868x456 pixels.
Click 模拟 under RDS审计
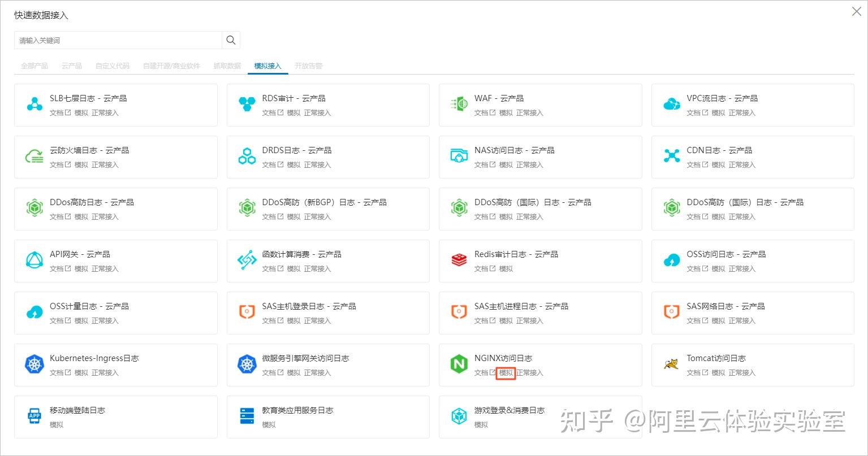click(294, 113)
